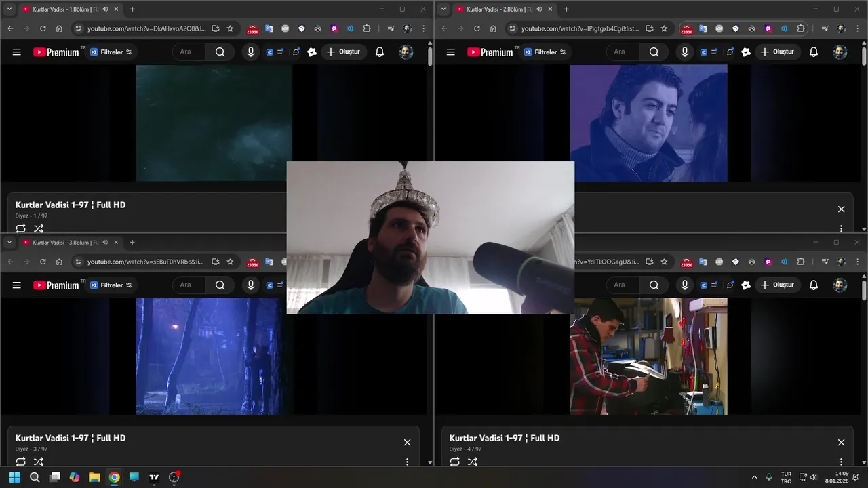
Task: Click the Ara search field in 1.Bölüm window
Action: (190, 52)
